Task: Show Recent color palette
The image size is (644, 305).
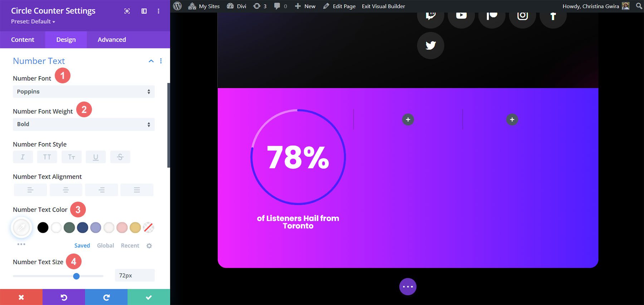Action: pyautogui.click(x=130, y=246)
